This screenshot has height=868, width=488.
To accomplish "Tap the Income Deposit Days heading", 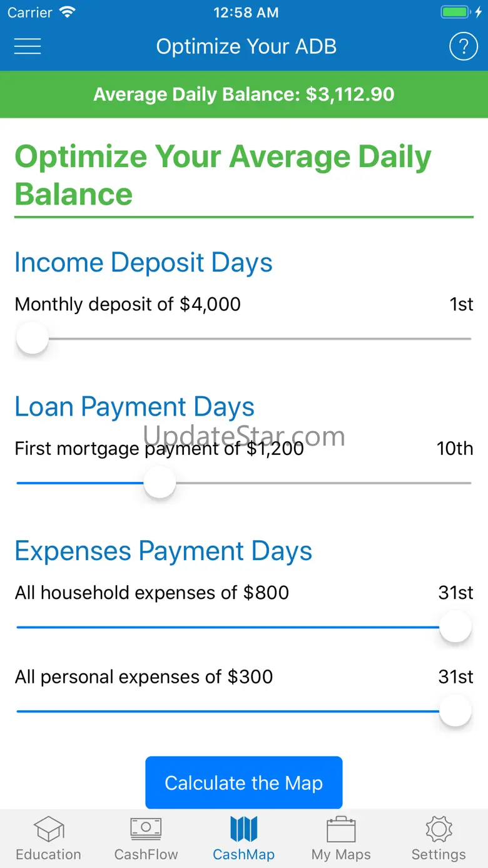I will pos(143,263).
